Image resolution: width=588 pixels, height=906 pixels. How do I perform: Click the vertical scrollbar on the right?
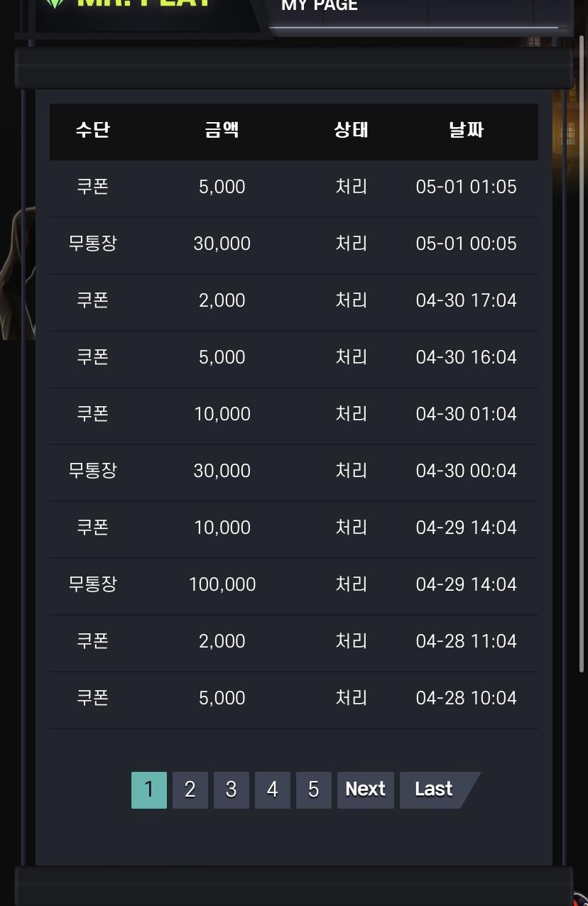point(582,354)
